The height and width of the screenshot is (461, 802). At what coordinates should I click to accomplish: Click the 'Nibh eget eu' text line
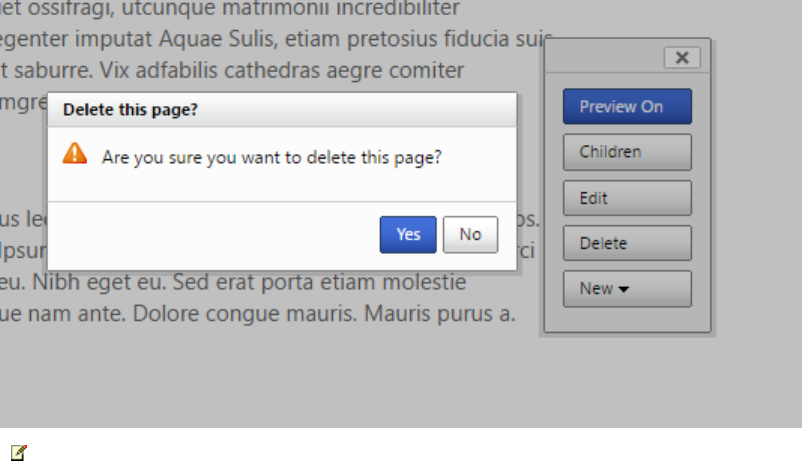click(x=240, y=283)
